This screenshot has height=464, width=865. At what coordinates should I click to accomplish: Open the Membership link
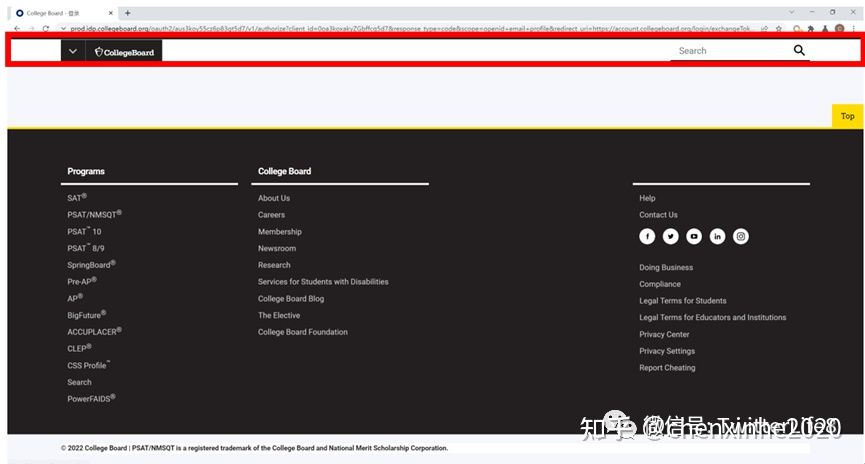(280, 231)
